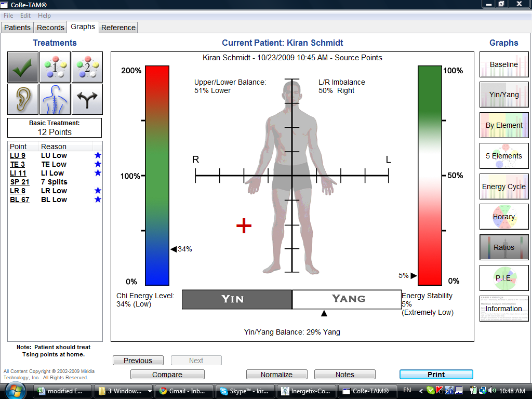Click the Windows Start orb
The height and width of the screenshot is (399, 532).
(x=14, y=391)
